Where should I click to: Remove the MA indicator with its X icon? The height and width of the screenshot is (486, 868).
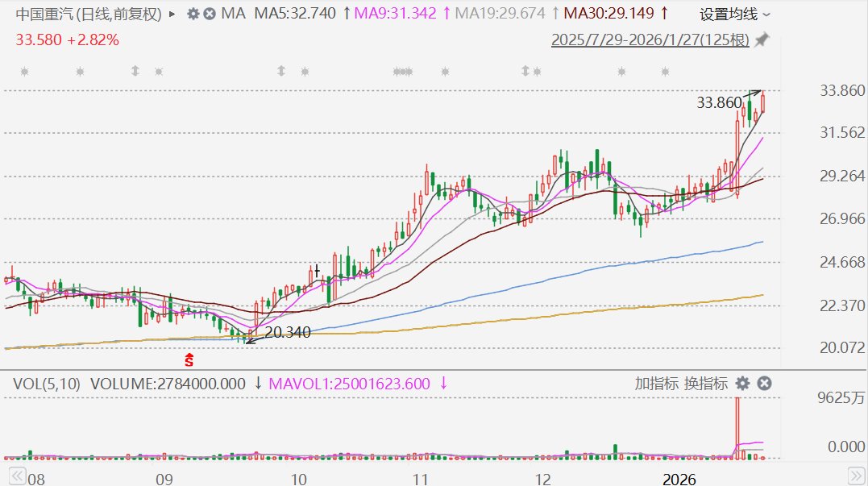coord(210,14)
